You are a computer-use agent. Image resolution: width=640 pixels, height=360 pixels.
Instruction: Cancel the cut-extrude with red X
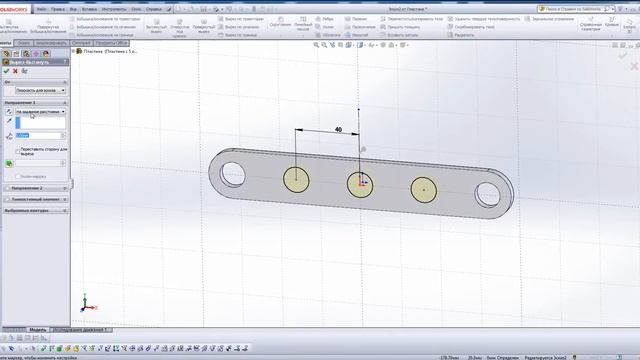coord(16,71)
